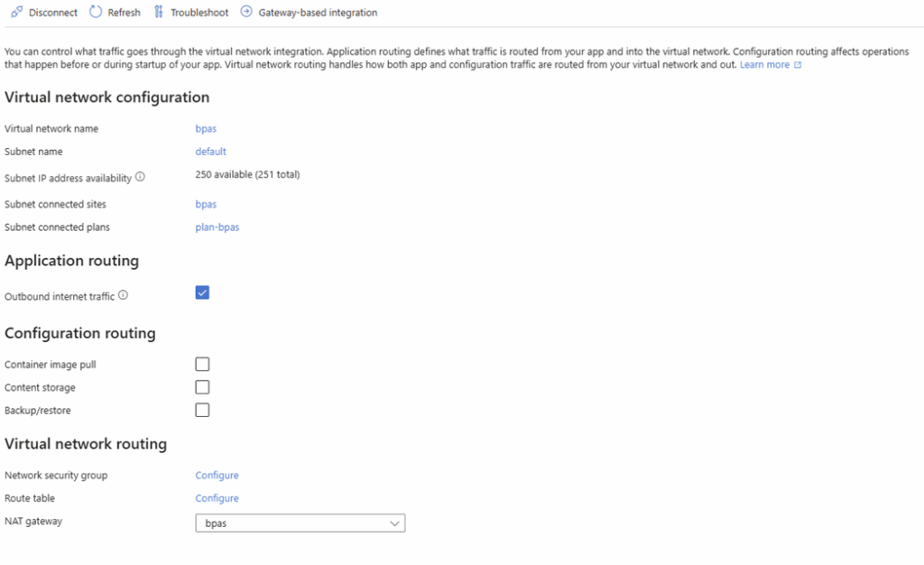Image resolution: width=924 pixels, height=565 pixels.
Task: Click the Troubleshoot wrench icon
Action: tap(159, 12)
